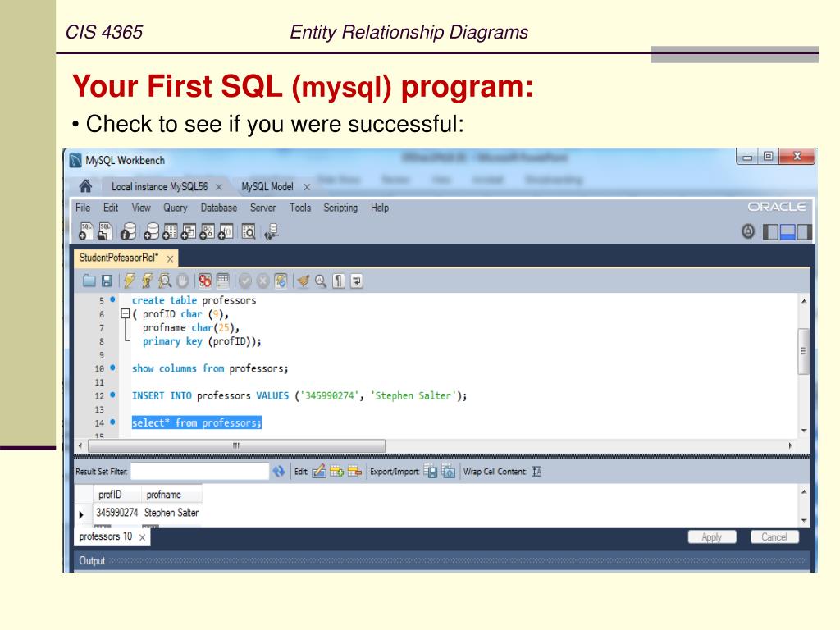Open the Scripting menu
The image size is (840, 630).
click(340, 208)
